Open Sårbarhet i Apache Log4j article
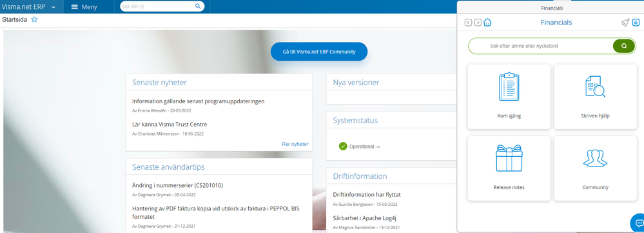 [364, 218]
